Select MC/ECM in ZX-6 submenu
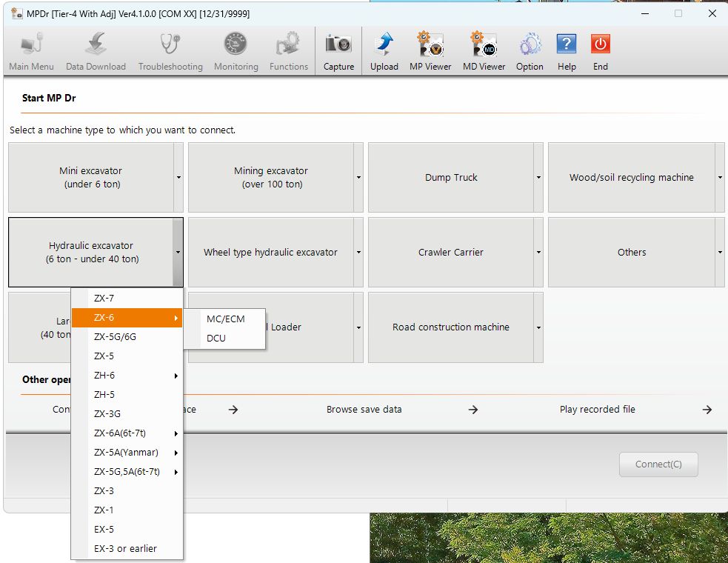This screenshot has width=728, height=563. (224, 319)
